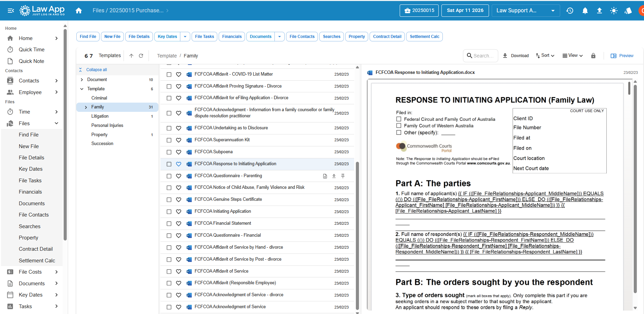Pin the FCFCOA Questionnaire - Parenting row
This screenshot has height=314, width=644.
(x=343, y=176)
